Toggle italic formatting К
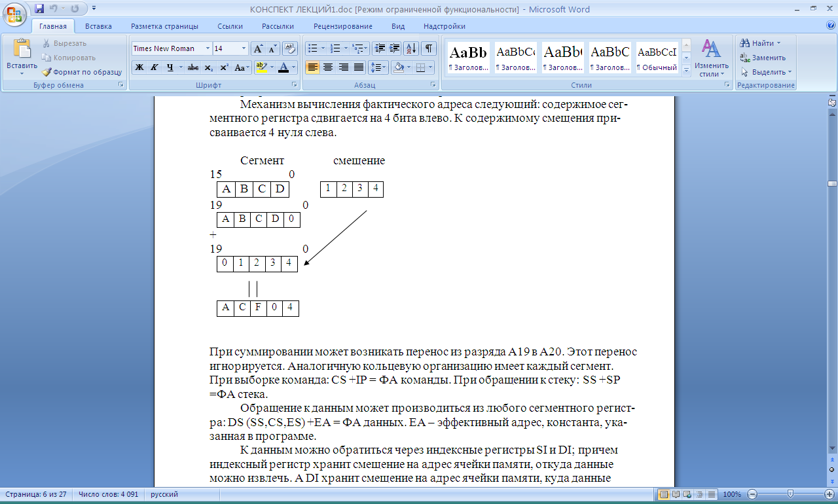 coord(155,67)
